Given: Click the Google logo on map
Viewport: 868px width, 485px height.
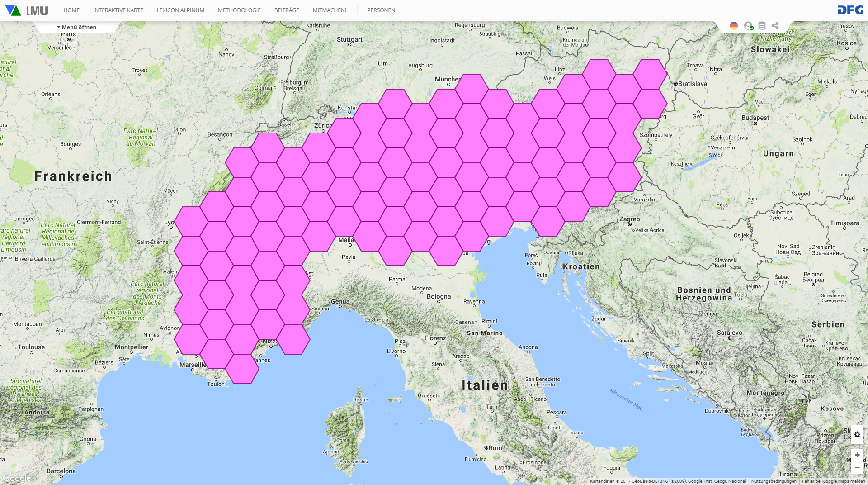Looking at the screenshot, I should [17, 478].
